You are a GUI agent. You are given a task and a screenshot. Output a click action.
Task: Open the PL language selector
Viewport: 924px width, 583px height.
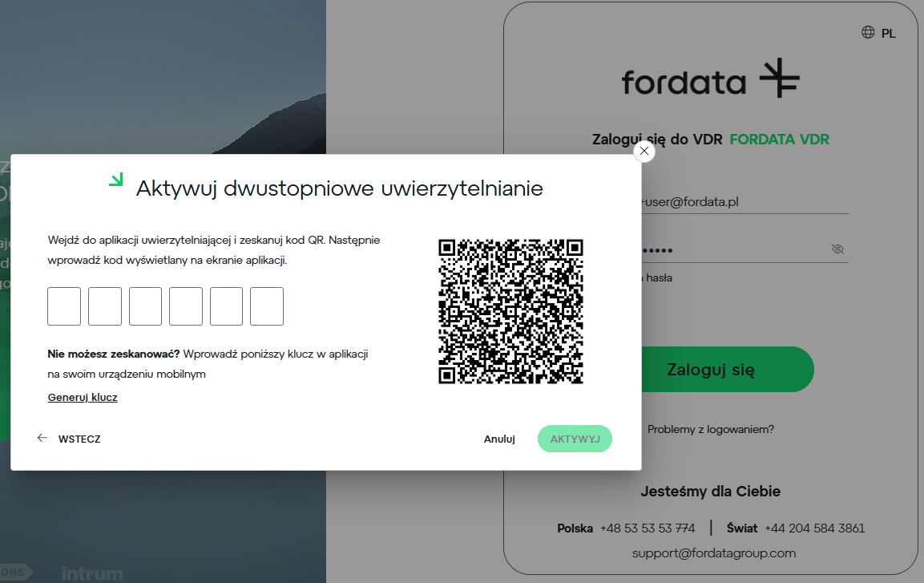coord(888,34)
